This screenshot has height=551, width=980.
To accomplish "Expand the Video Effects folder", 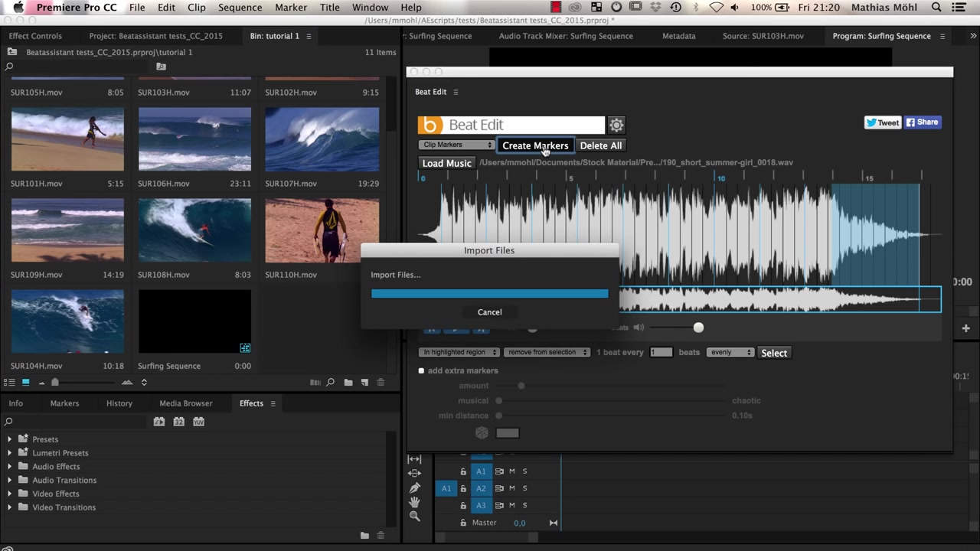I will click(9, 494).
